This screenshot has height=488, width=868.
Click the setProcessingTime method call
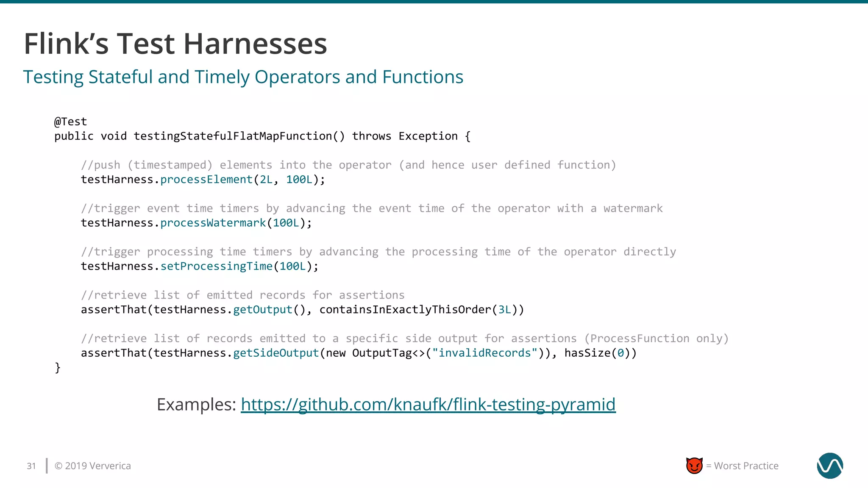(x=216, y=266)
